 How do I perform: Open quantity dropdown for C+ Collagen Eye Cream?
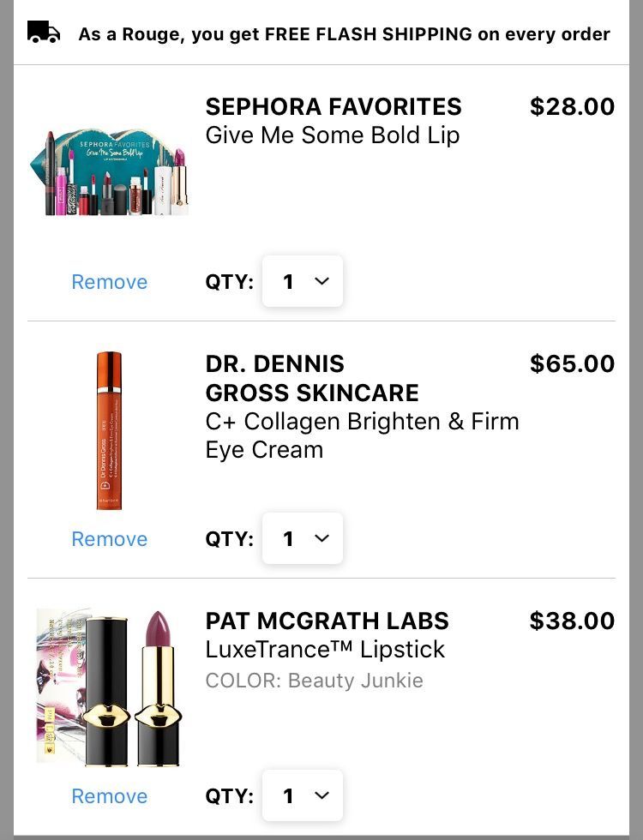click(x=302, y=538)
